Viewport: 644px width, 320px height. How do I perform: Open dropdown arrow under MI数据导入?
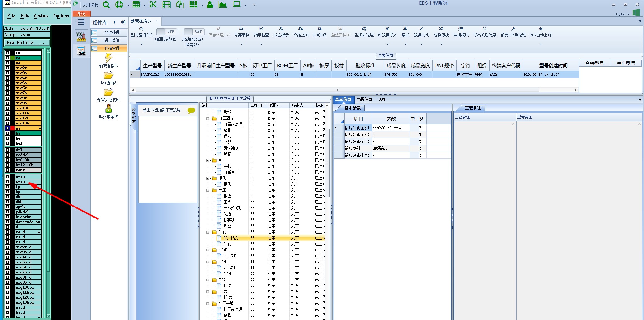click(x=387, y=44)
